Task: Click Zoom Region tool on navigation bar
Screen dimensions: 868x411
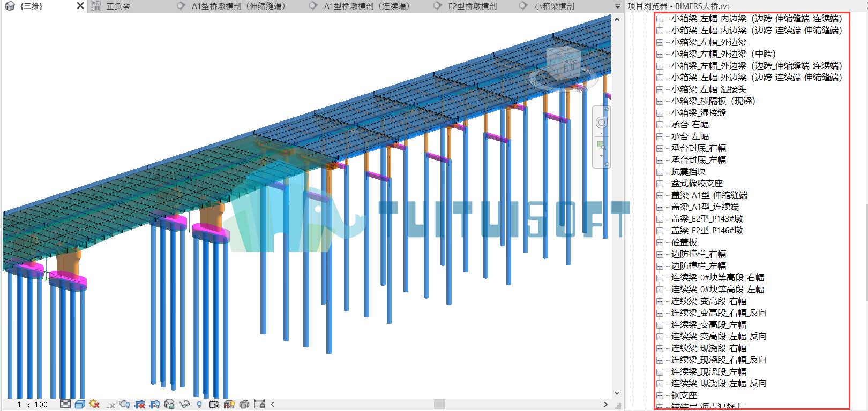Action: point(602,145)
